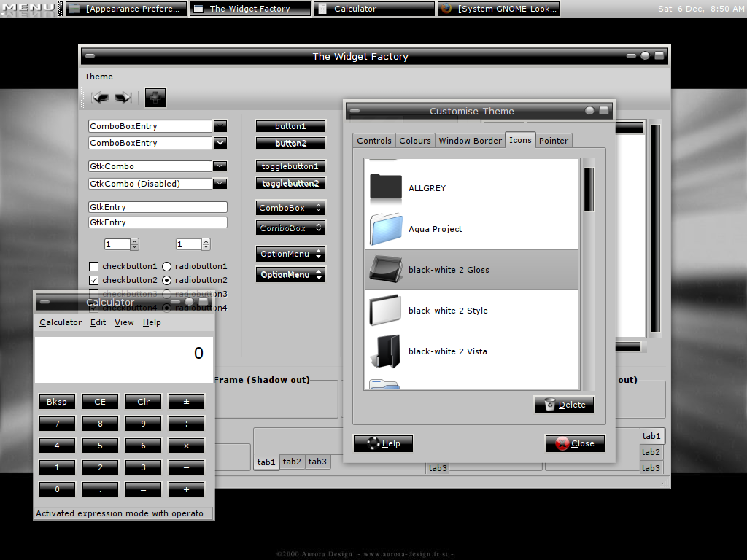Open the Edit menu in Calculator
Screen dimensions: 747x560
pyautogui.click(x=98, y=322)
